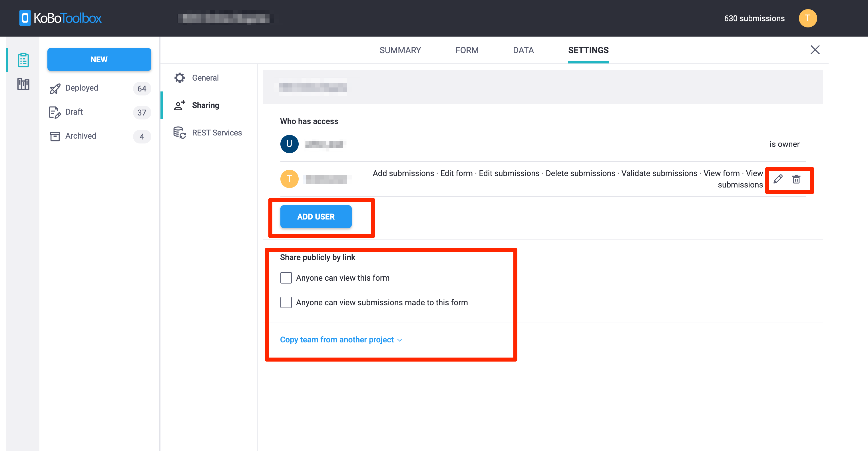Viewport: 868px width, 451px height.
Task: Open the account avatar in the top bar
Action: point(808,18)
